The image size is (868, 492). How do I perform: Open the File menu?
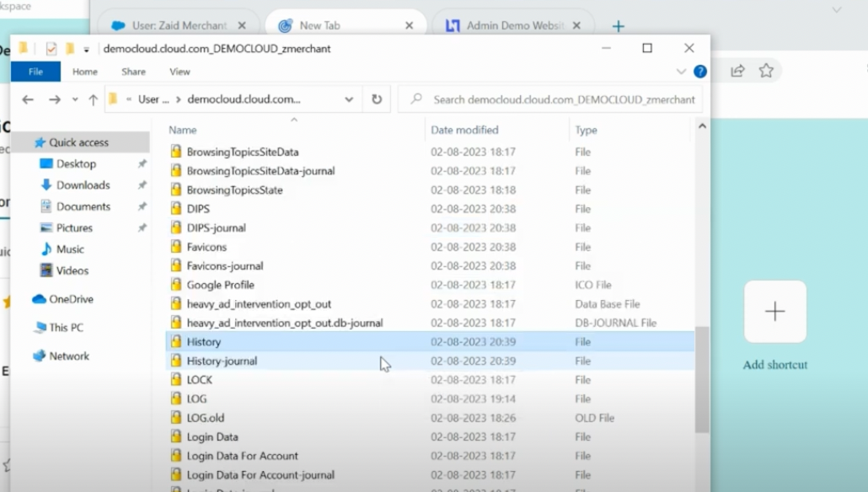click(35, 72)
